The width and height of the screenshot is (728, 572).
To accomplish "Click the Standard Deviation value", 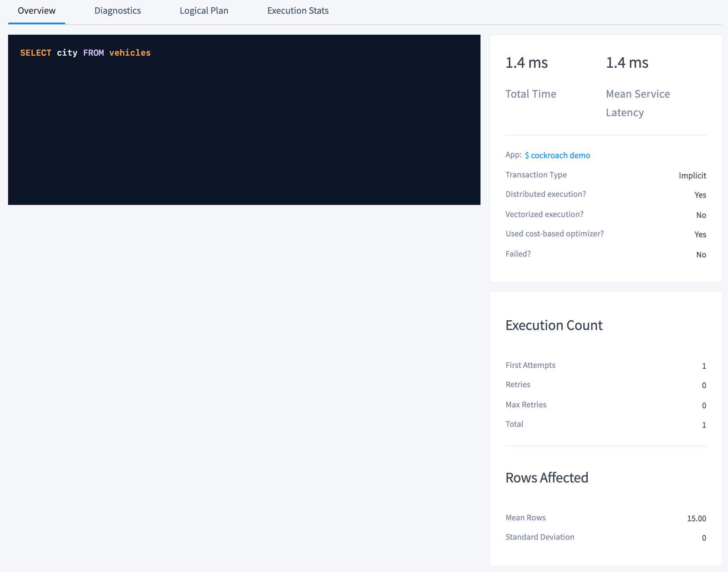I will tap(704, 538).
